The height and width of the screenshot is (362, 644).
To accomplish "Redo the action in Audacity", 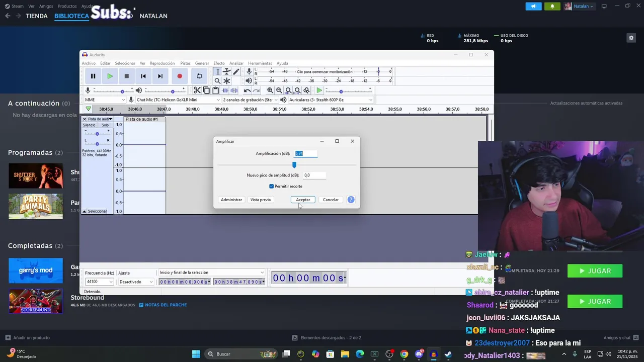I will coord(256,90).
